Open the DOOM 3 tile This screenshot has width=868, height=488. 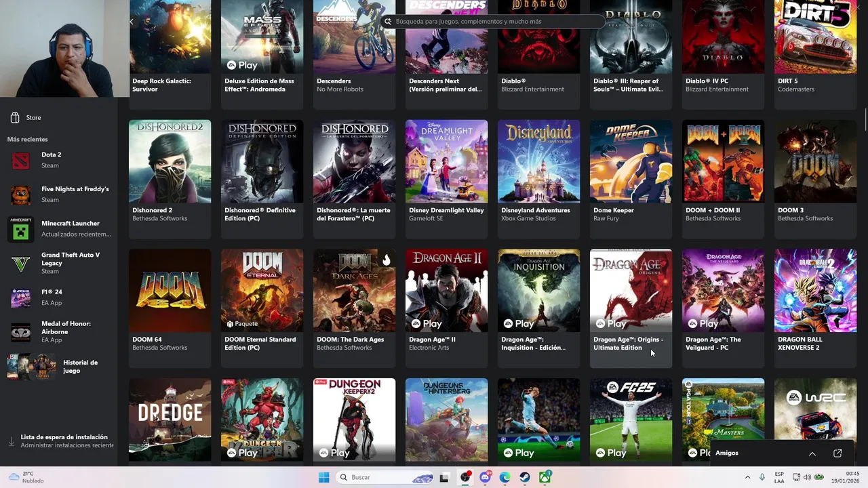[x=816, y=180]
